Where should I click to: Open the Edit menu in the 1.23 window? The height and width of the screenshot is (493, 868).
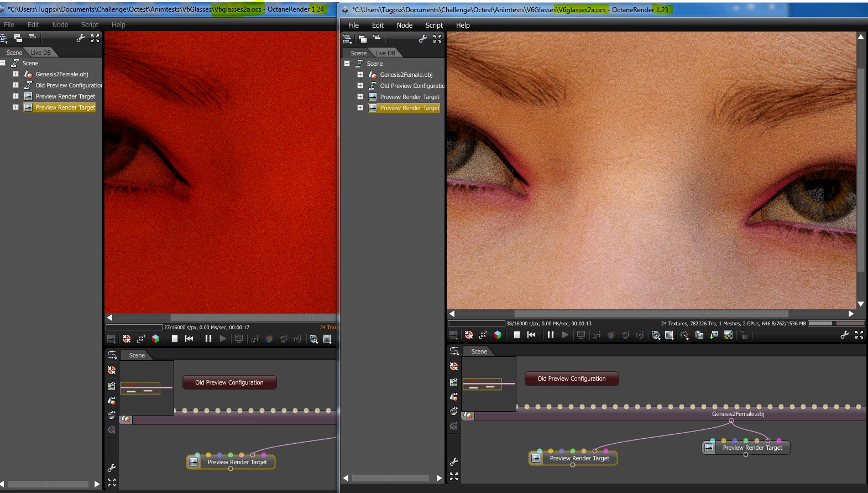pyautogui.click(x=378, y=25)
